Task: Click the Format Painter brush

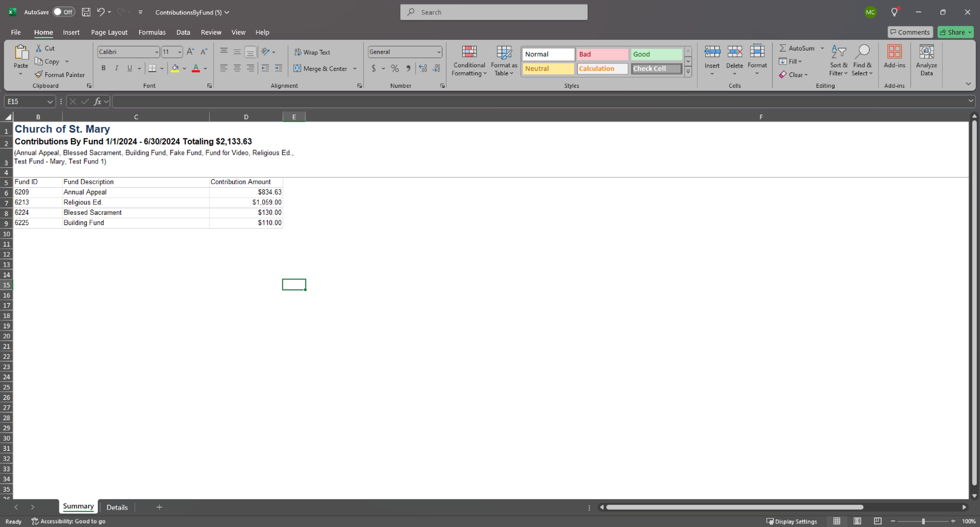Action: point(39,74)
